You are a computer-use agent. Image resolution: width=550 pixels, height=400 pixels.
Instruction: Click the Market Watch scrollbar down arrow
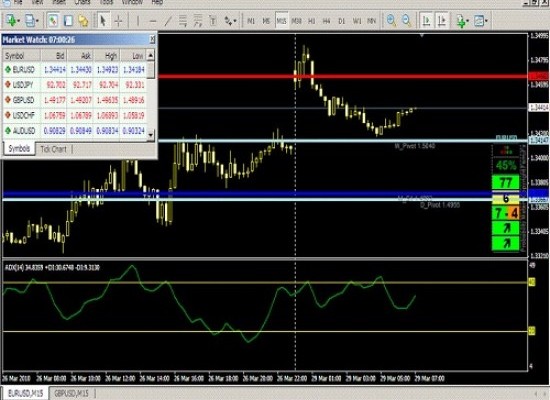click(x=151, y=134)
